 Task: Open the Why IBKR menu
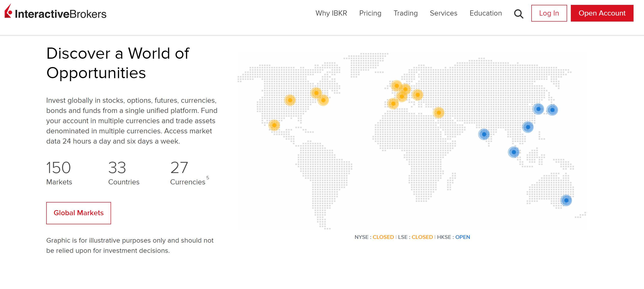331,13
